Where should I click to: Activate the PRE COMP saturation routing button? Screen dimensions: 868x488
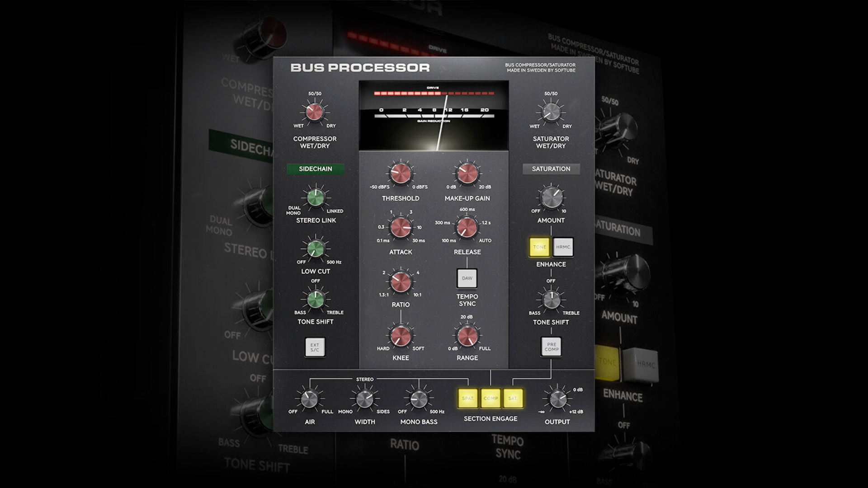[x=550, y=347]
